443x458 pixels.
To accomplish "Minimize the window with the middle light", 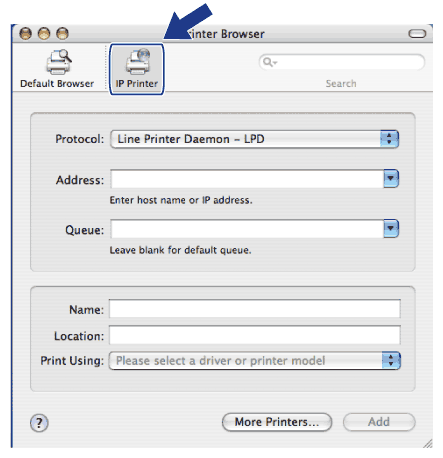I will pos(44,33).
